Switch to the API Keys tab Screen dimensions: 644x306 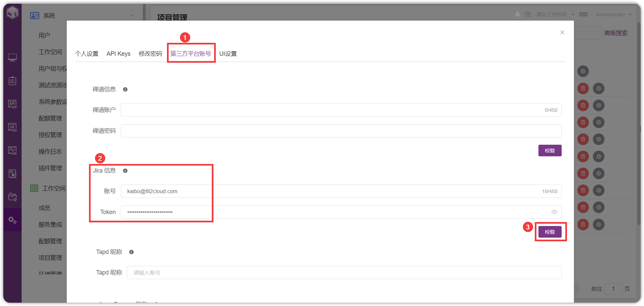[119, 54]
